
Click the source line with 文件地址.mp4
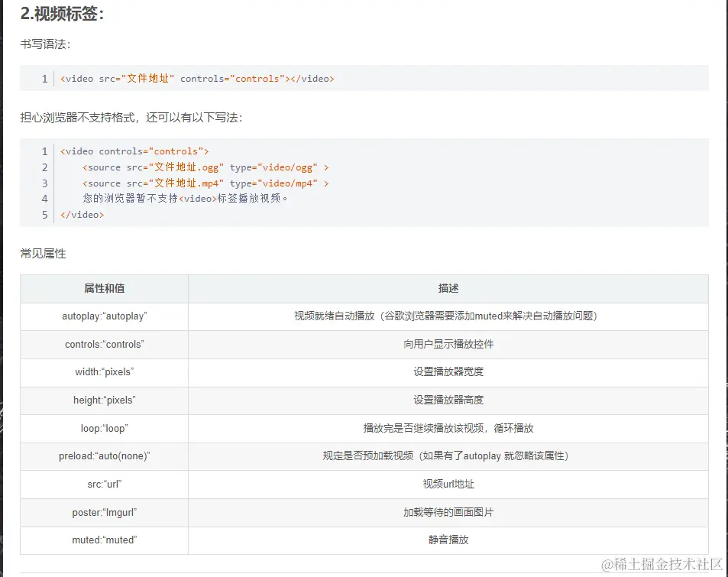205,183
